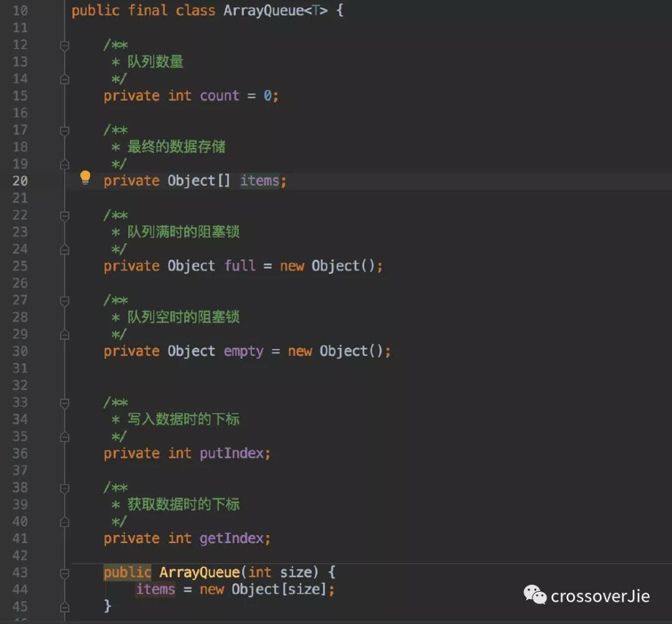Click the numeric literal 0 on line 15

pyautogui.click(x=268, y=96)
